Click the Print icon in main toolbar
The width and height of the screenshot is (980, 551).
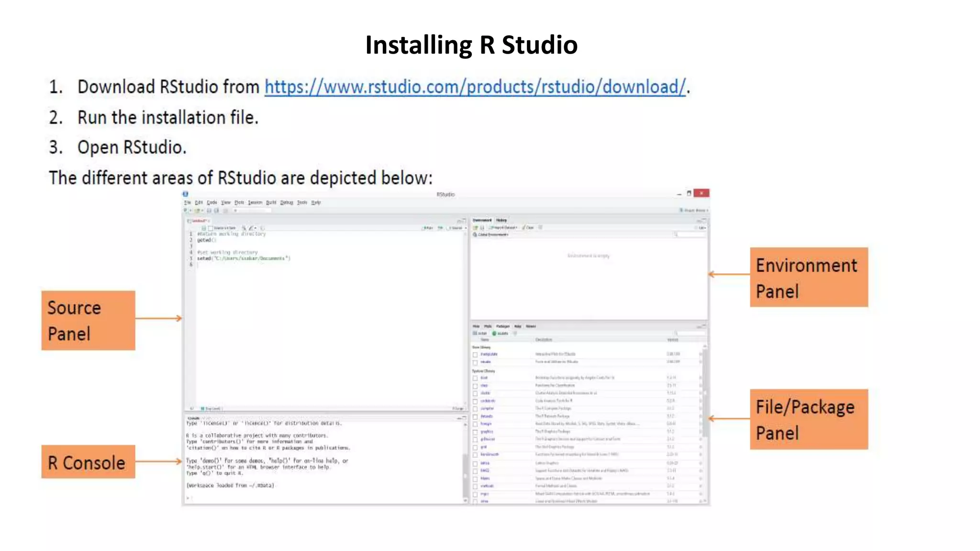pyautogui.click(x=225, y=210)
